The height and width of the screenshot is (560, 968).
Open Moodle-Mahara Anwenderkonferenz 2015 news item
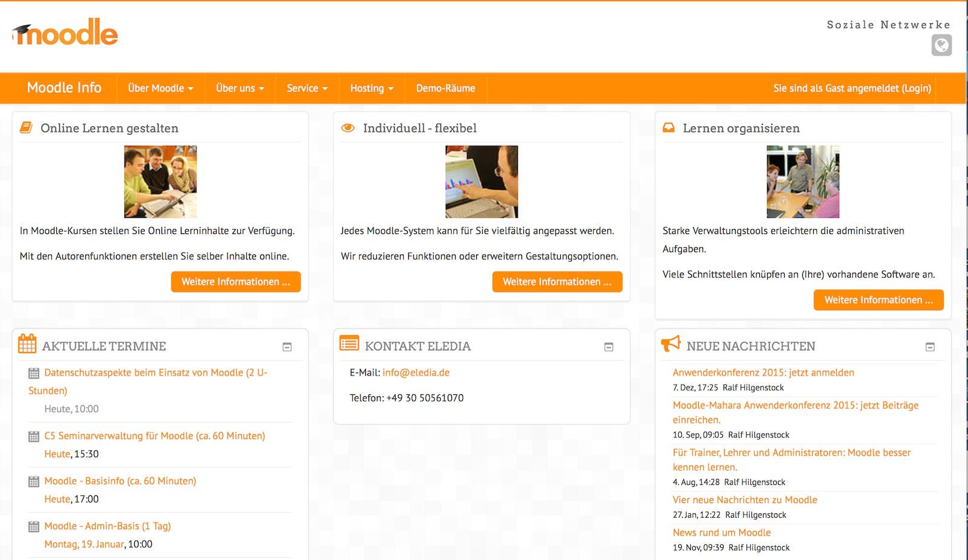796,412
